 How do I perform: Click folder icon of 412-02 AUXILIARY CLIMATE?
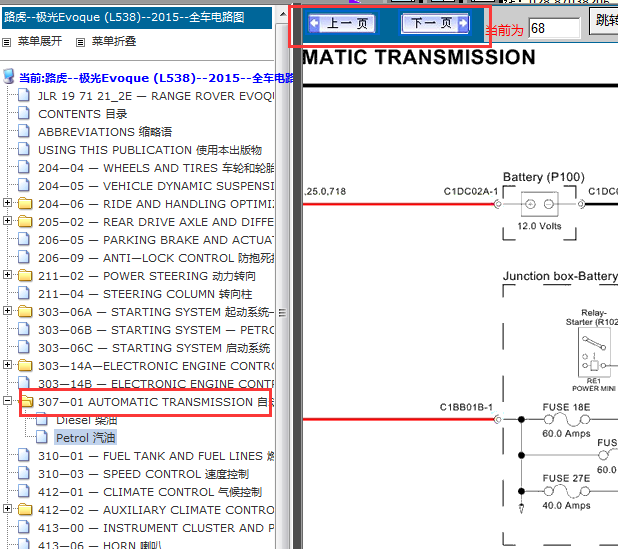(25, 510)
